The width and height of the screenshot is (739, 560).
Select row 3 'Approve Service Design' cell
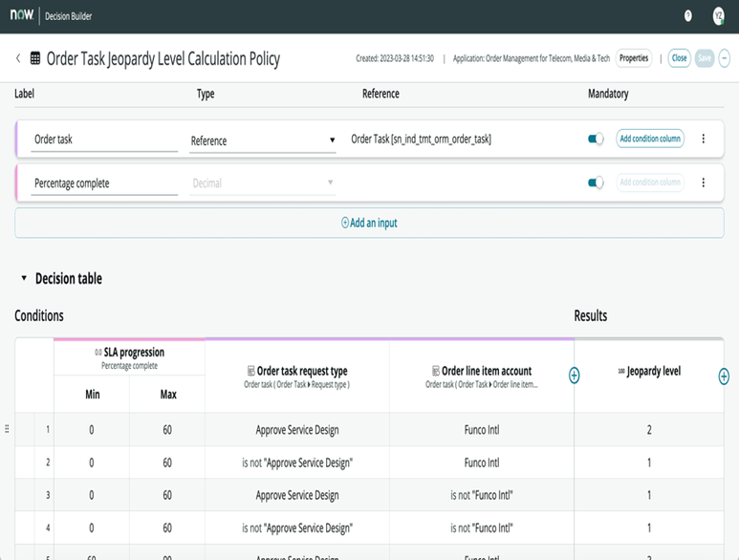pos(297,495)
